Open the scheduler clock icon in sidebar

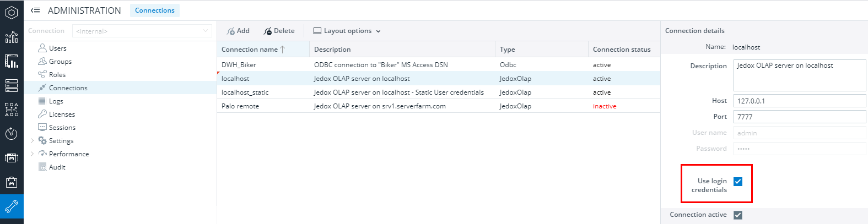pos(12,134)
